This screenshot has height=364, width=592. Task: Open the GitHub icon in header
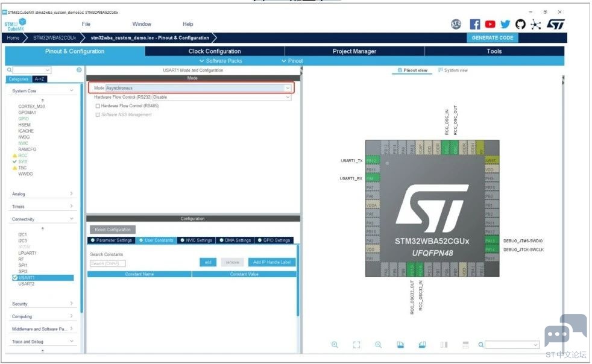coord(520,25)
